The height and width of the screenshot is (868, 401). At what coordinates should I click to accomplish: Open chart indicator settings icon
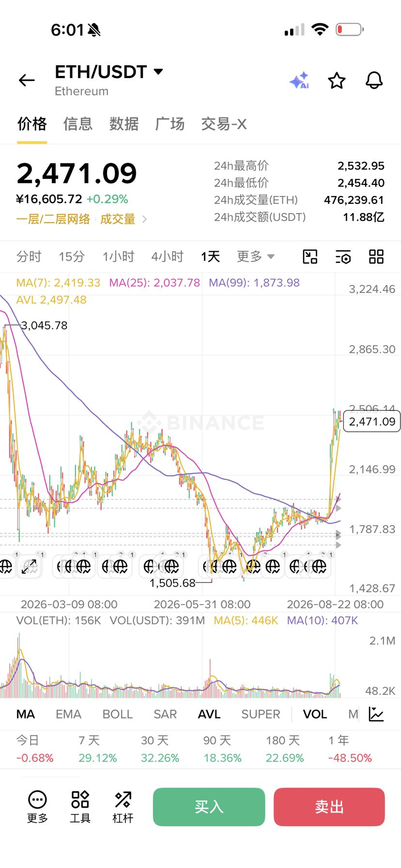(x=343, y=257)
